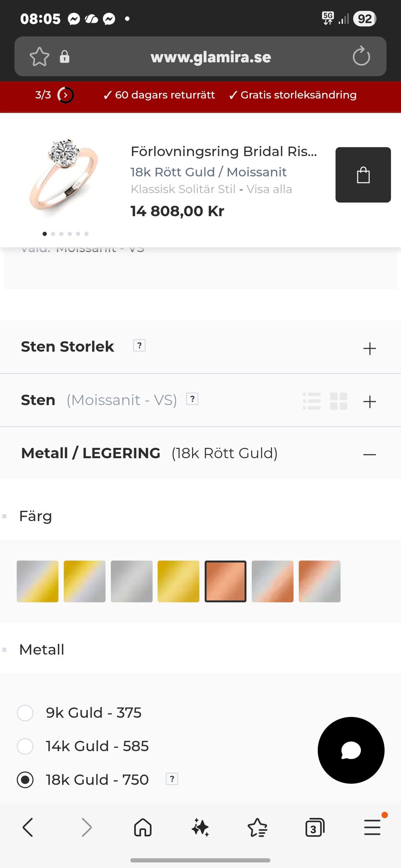The width and height of the screenshot is (401, 868).
Task: Select 18k Guld - 750 option
Action: point(25,780)
